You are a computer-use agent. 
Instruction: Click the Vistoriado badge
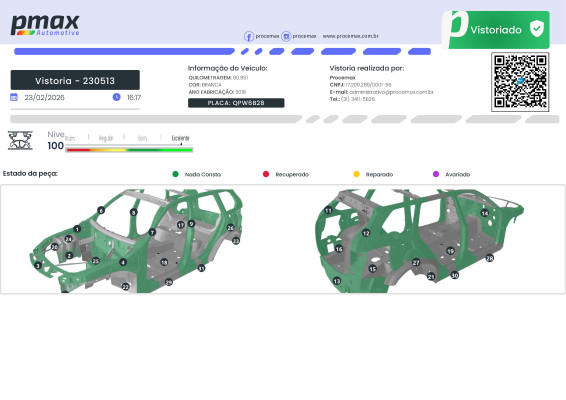[496, 30]
